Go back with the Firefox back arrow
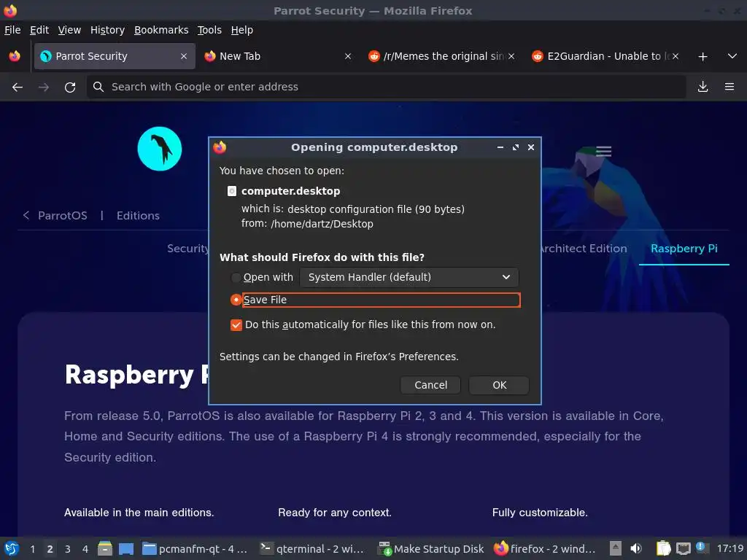The height and width of the screenshot is (560, 747). click(x=18, y=87)
